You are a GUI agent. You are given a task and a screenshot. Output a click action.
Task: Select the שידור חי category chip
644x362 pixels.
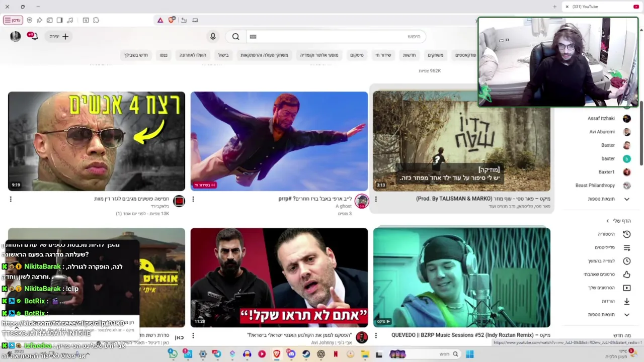tap(383, 55)
